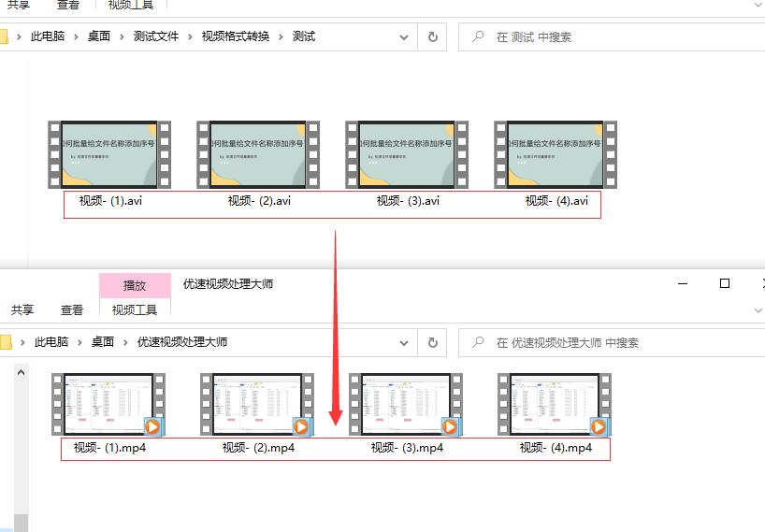The height and width of the screenshot is (532, 765).
Task: Expand address history dropdown in 测试 window
Action: [x=404, y=37]
